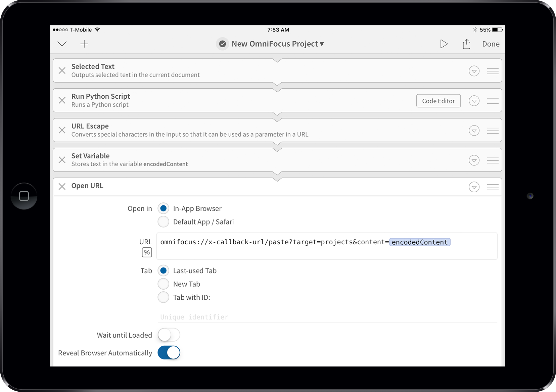Select the Open URL action title
The image size is (556, 392).
pyautogui.click(x=87, y=186)
